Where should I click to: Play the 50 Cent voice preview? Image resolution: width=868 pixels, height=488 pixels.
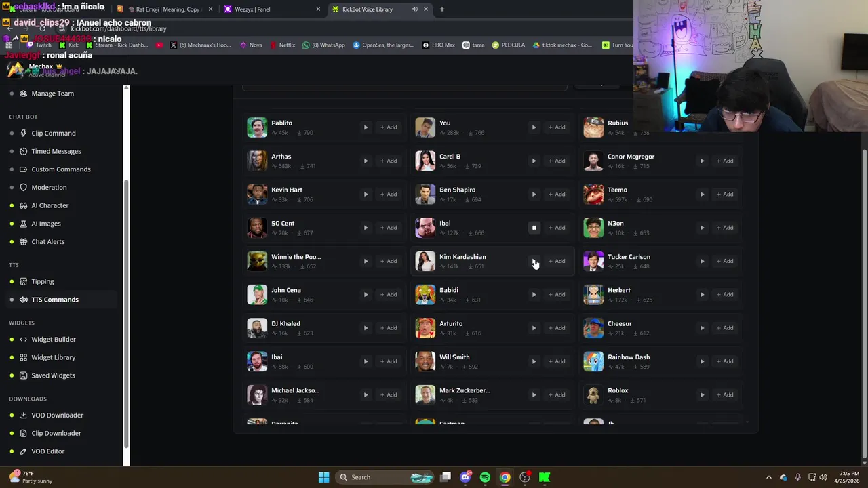pyautogui.click(x=366, y=228)
